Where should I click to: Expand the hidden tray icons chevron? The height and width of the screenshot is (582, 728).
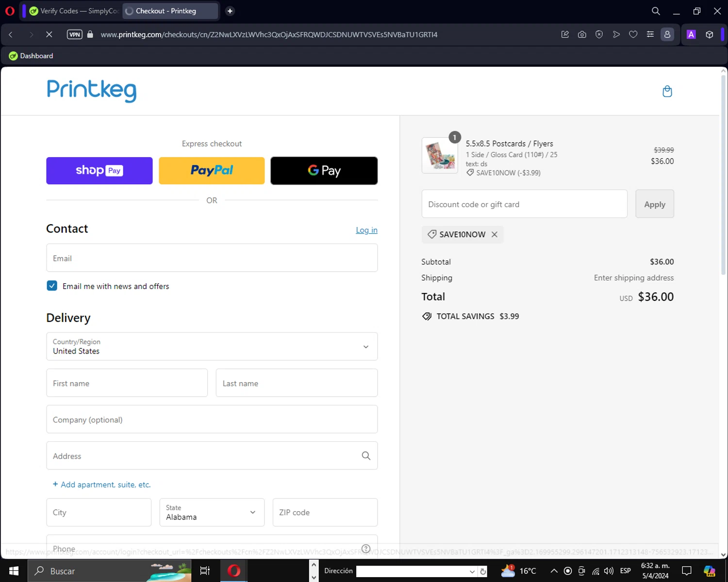554,571
